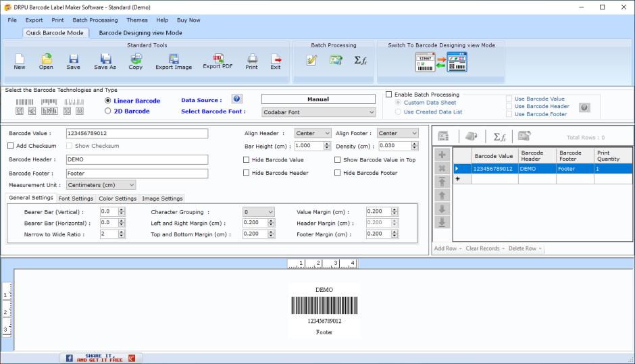Increase Bar Height stepper value

tap(327, 144)
